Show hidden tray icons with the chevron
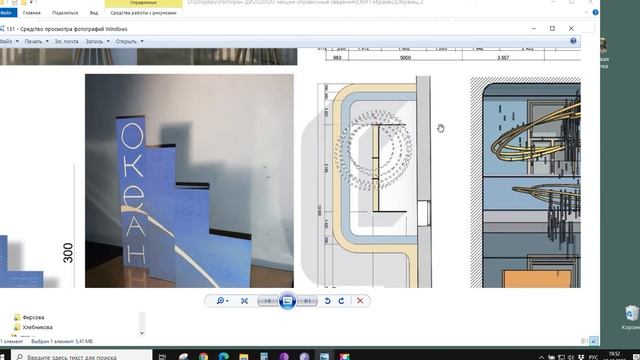Viewport: 640px width, 360px height. point(541,357)
